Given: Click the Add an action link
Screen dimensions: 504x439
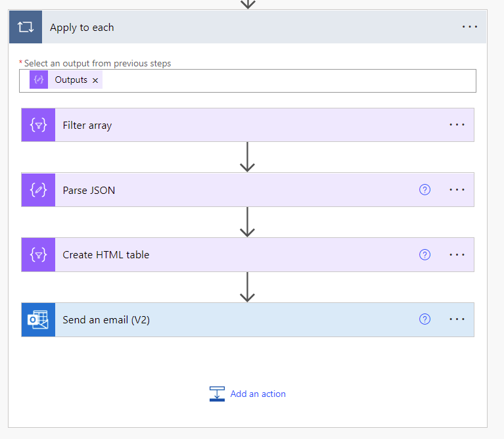Looking at the screenshot, I should coord(257,394).
